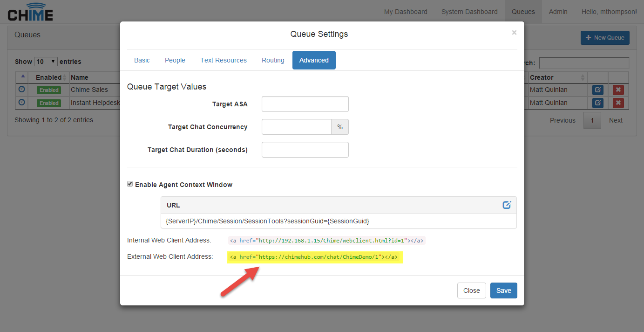The image size is (644, 332).
Task: Click the queue Search box
Action: [584, 63]
